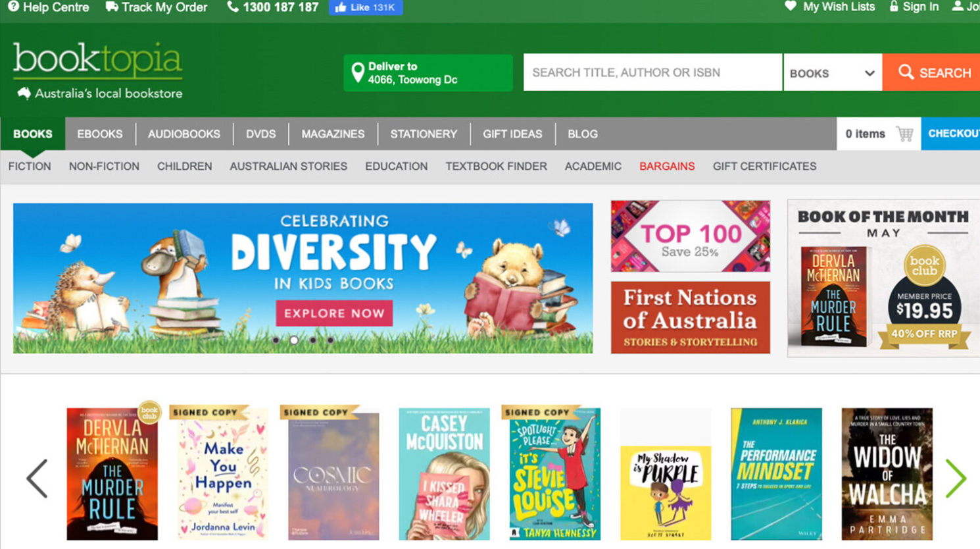This screenshot has width=980, height=549.
Task: Click the search title, author or ISBN field
Action: pos(651,72)
